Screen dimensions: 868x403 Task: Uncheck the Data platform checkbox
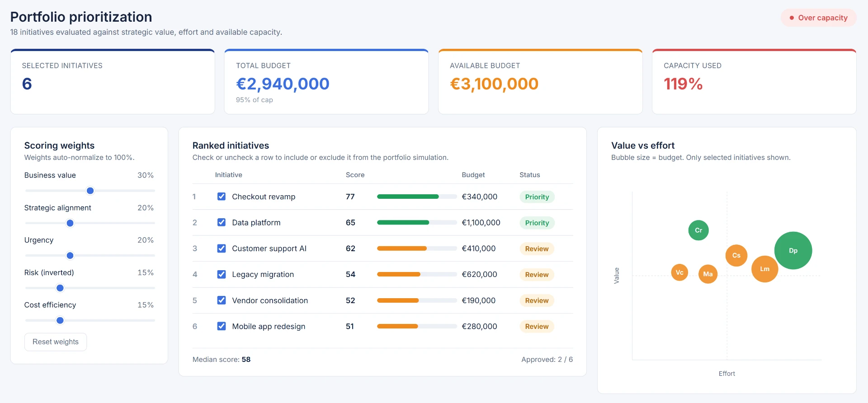pyautogui.click(x=222, y=222)
